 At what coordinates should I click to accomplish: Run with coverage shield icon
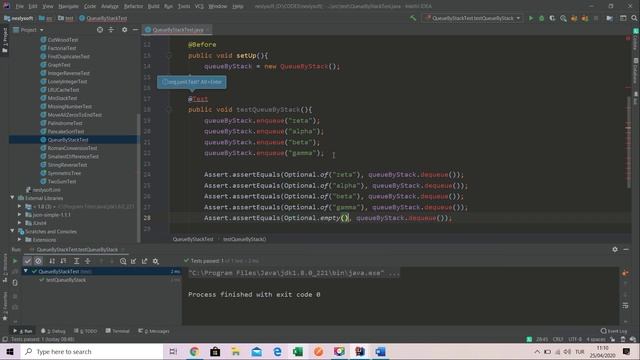[x=552, y=18]
